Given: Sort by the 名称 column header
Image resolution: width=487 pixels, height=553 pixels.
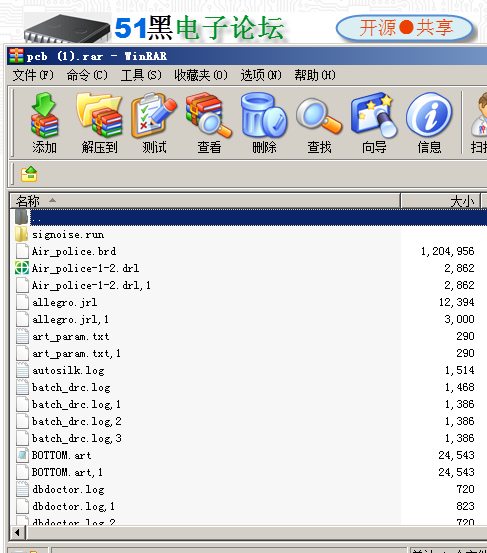Looking at the screenshot, I should (205, 201).
